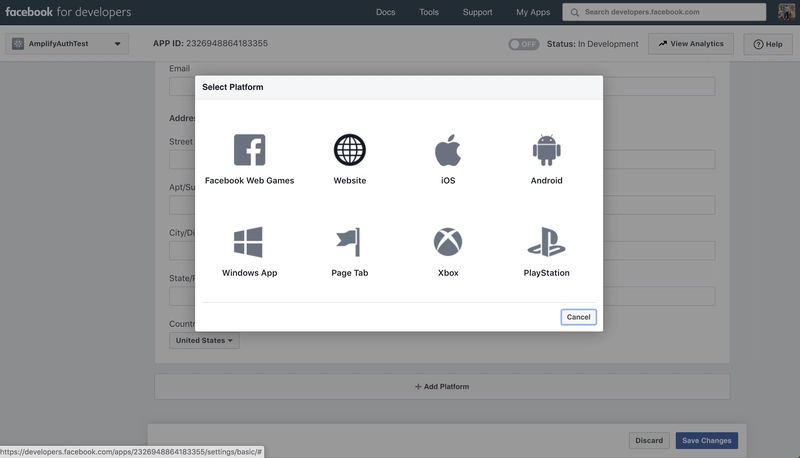
Task: Select the Android robot icon
Action: [x=546, y=150]
